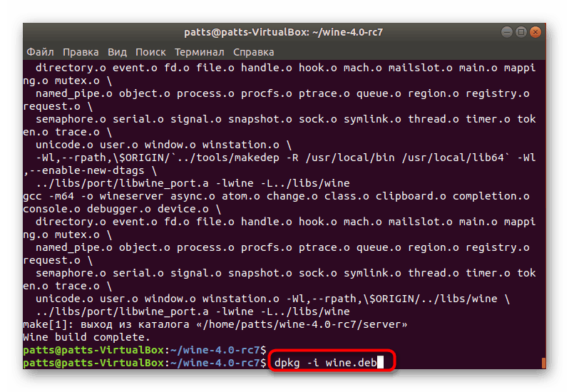Open the Правка menu
Viewport: 569px width, 392px height.
[x=81, y=52]
